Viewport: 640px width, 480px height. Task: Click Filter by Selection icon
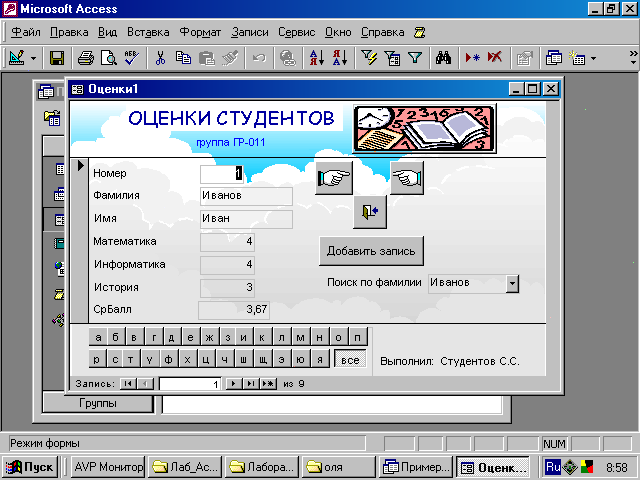[x=369, y=58]
